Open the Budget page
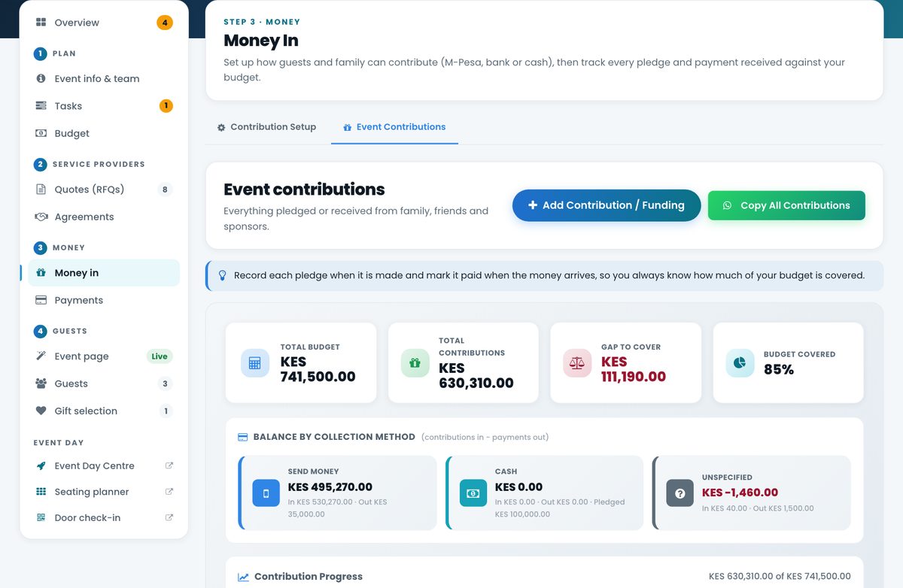 click(104, 133)
